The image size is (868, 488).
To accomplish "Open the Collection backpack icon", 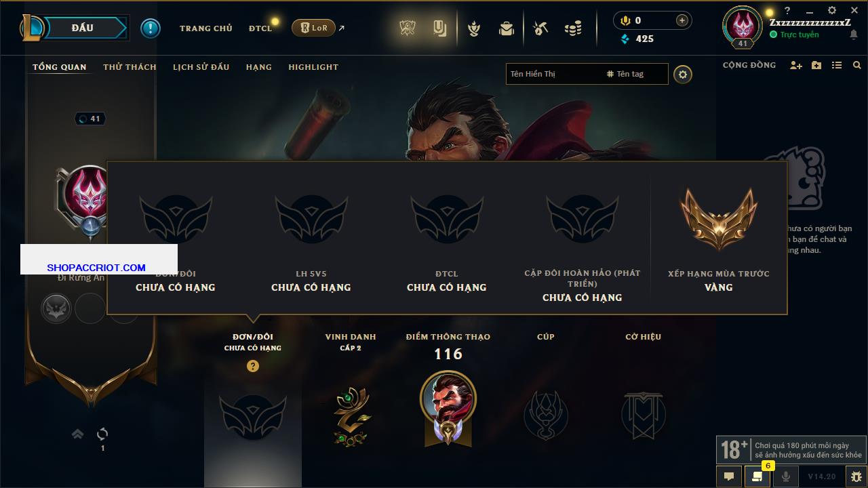I will (506, 28).
